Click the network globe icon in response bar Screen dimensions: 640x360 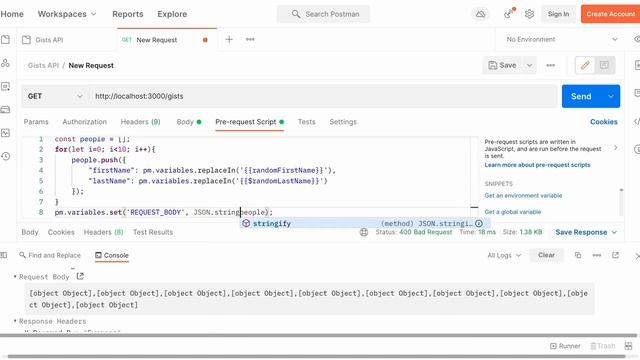364,232
